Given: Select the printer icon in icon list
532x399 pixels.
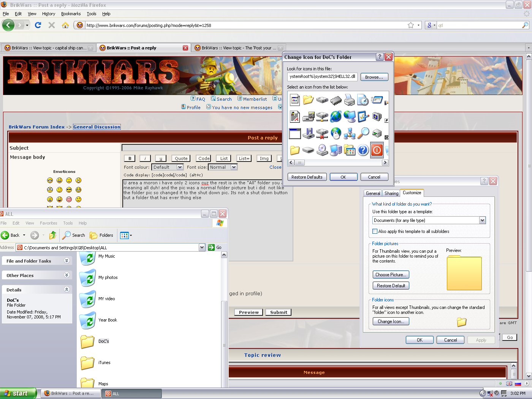Looking at the screenshot, I should pos(349,100).
